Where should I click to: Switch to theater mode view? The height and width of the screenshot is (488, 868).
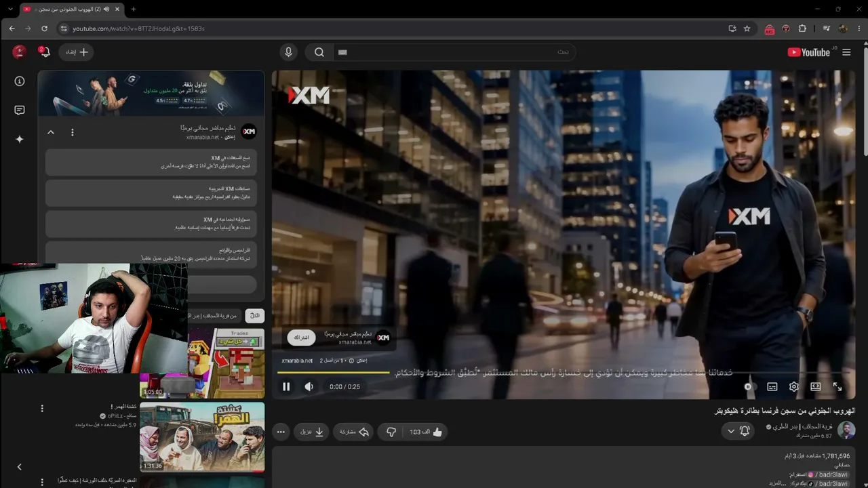[816, 386]
